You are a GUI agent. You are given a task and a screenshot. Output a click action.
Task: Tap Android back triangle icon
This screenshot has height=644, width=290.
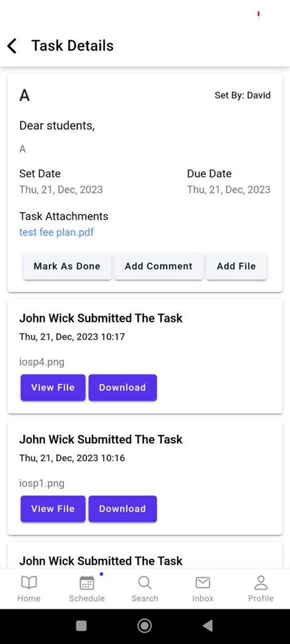(x=208, y=625)
